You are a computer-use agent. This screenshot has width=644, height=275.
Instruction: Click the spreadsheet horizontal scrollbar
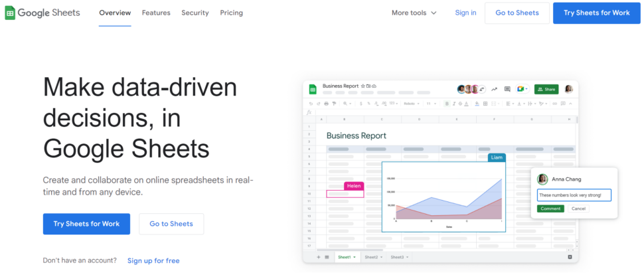[x=349, y=250]
